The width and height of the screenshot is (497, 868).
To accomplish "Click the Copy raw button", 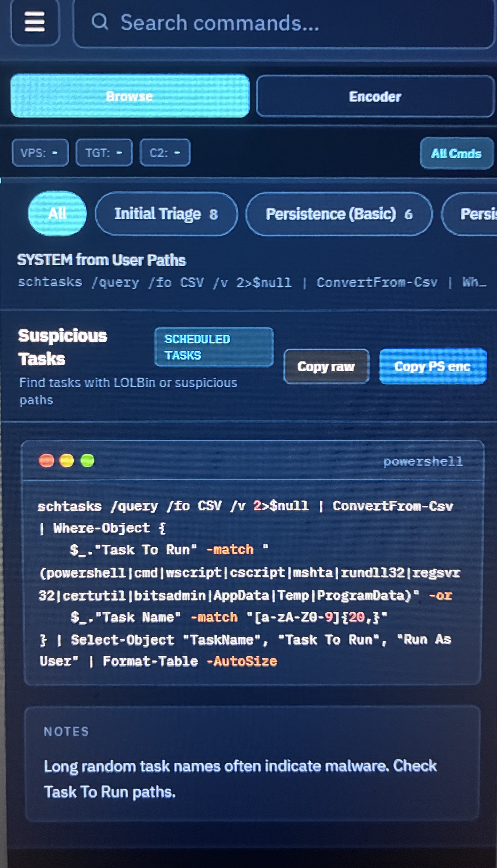I will click(326, 366).
